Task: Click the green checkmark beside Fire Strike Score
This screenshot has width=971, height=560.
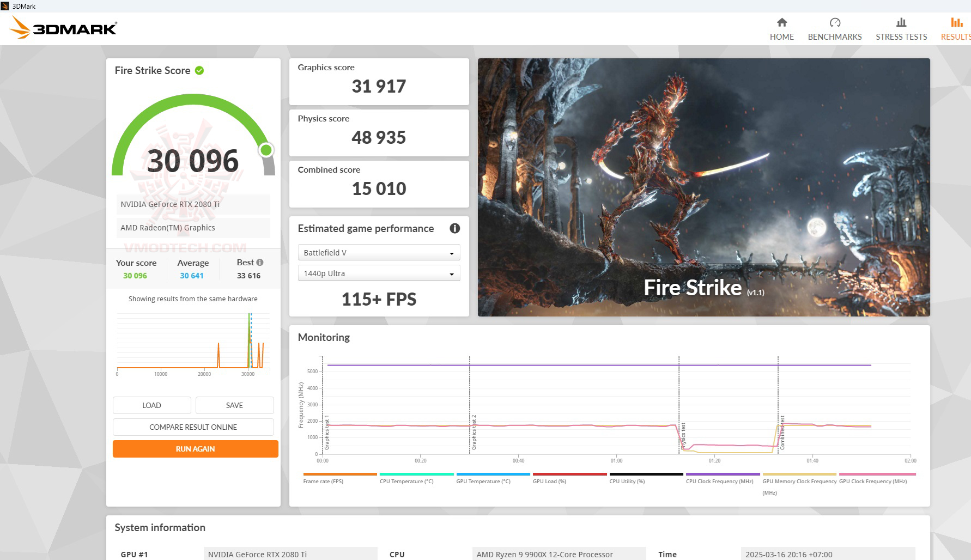Action: pyautogui.click(x=198, y=70)
